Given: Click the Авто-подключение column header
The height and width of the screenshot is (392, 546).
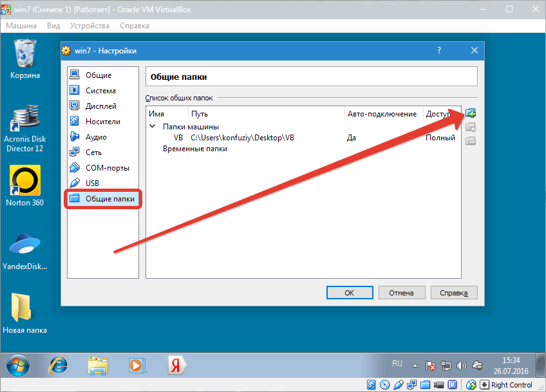Looking at the screenshot, I should [x=384, y=114].
